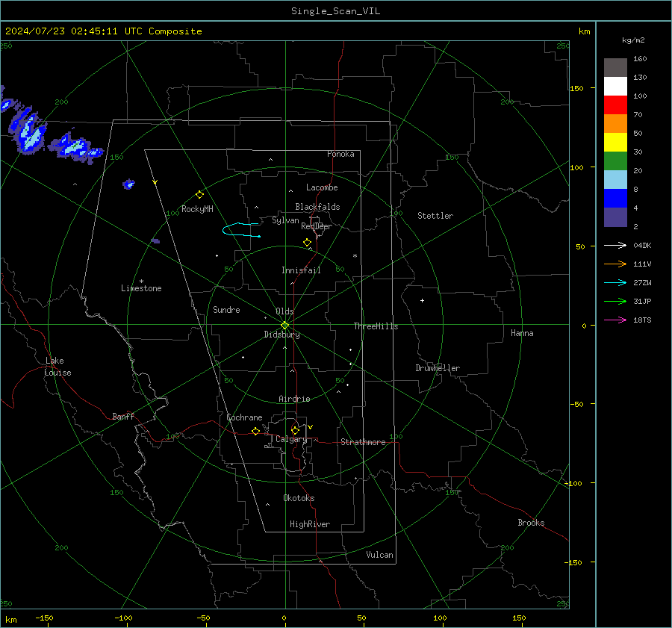Click the RockyMH label
The height and width of the screenshot is (628, 672).
click(x=197, y=209)
